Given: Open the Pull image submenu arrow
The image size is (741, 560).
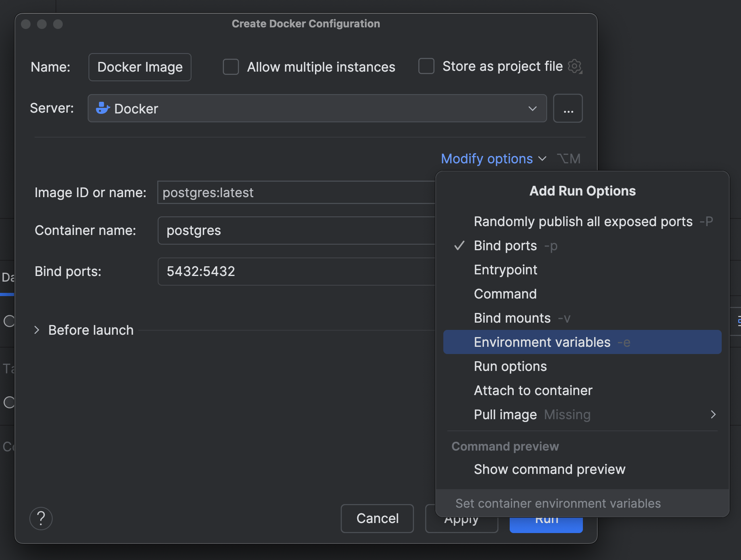Looking at the screenshot, I should tap(713, 414).
